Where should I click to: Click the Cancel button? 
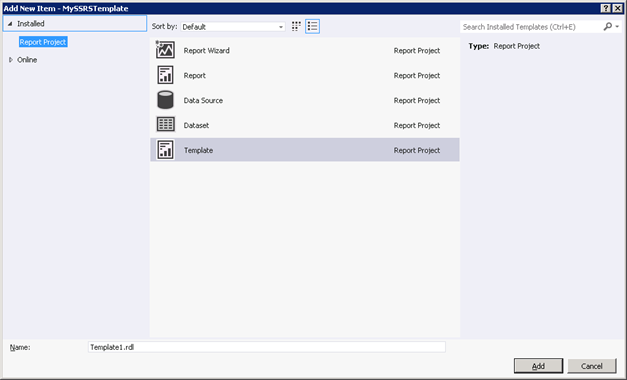[x=592, y=366]
